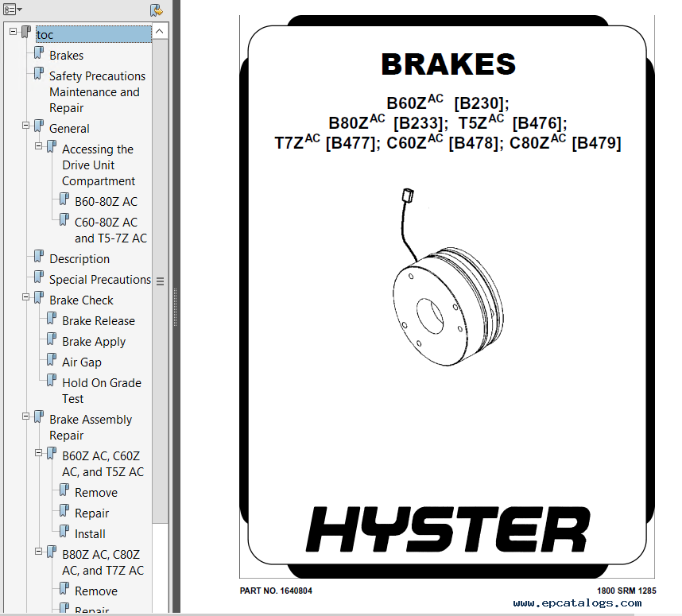Image resolution: width=682 pixels, height=616 pixels.
Task: Click the bookmarks panel scrollbar thumb
Action: coord(160,281)
